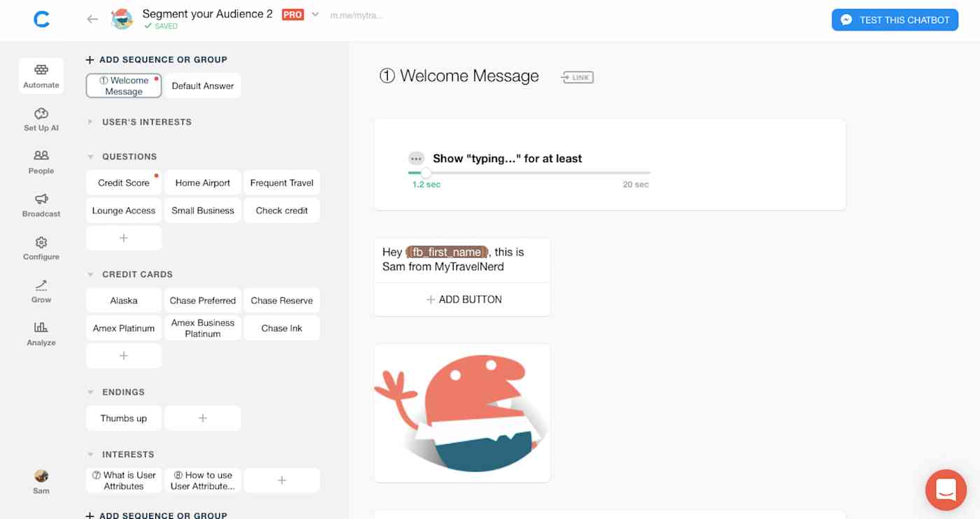
Task: Switch to the Default Answer block
Action: (x=202, y=85)
